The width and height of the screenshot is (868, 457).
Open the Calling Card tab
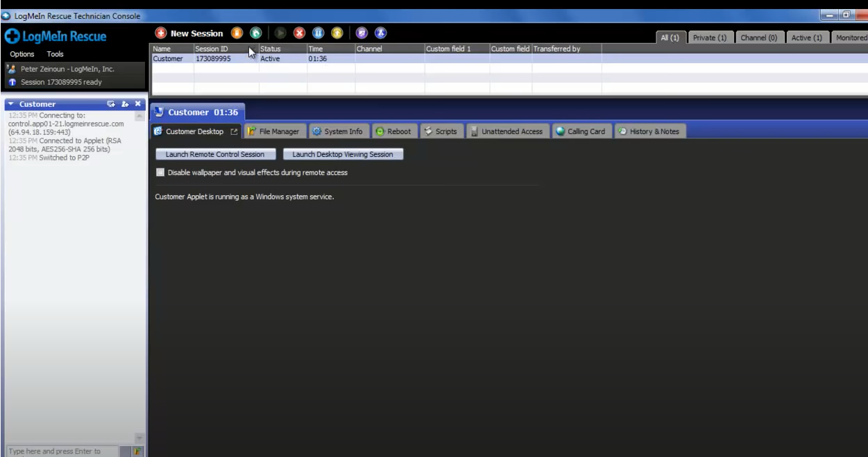coord(582,131)
